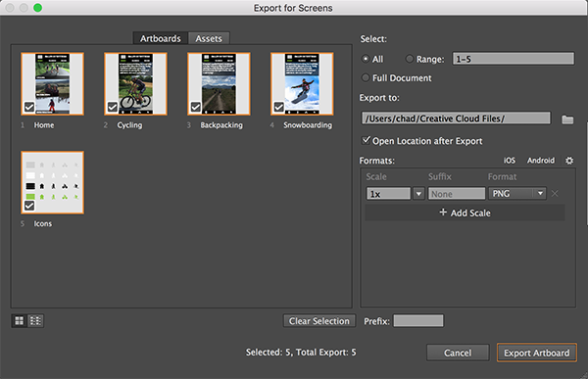The height and width of the screenshot is (379, 588).
Task: Open the PNG format dropdown
Action: coord(517,194)
